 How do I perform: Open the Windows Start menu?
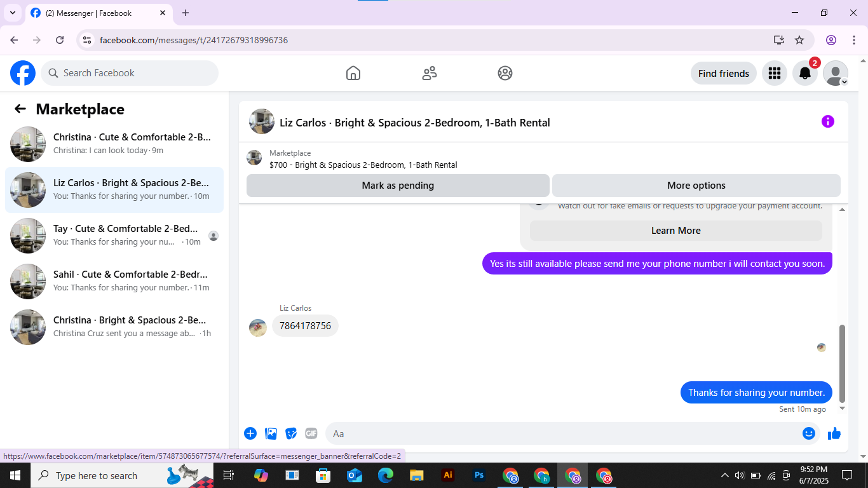click(15, 475)
